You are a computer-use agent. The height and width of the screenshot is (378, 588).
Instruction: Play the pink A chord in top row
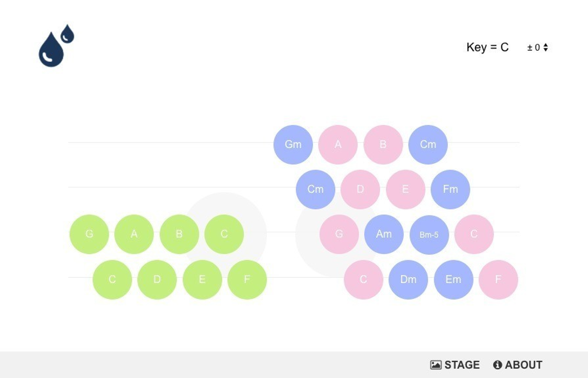(338, 145)
